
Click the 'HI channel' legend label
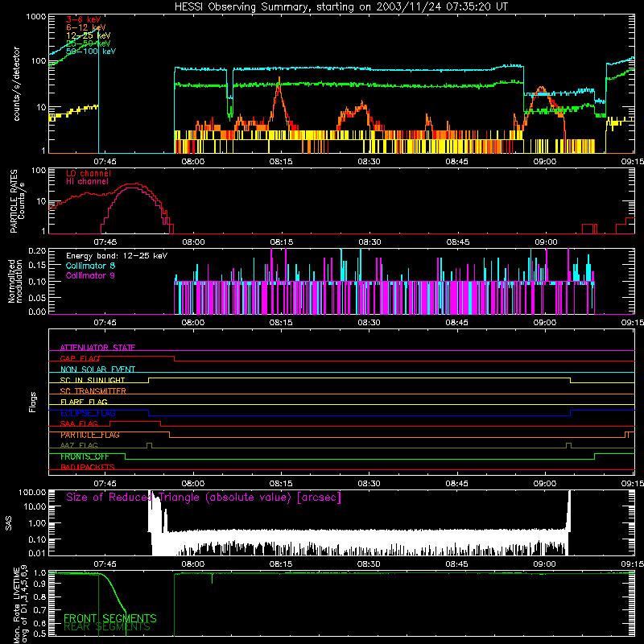tap(87, 181)
